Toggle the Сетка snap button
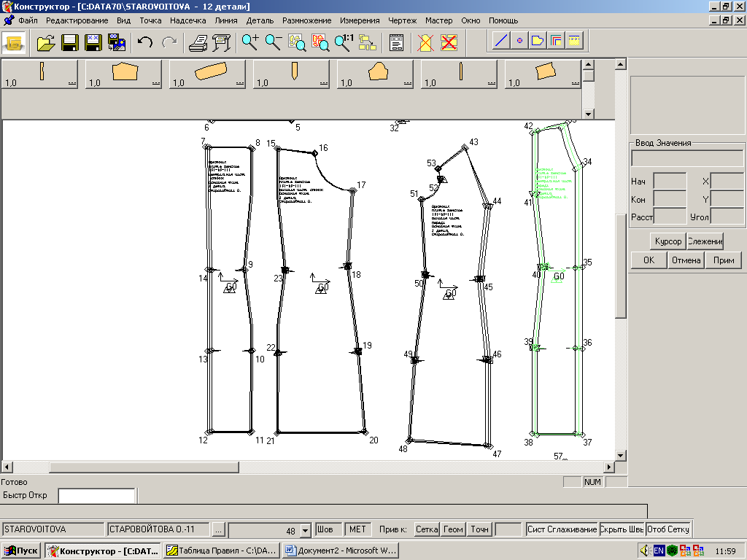 click(x=427, y=529)
